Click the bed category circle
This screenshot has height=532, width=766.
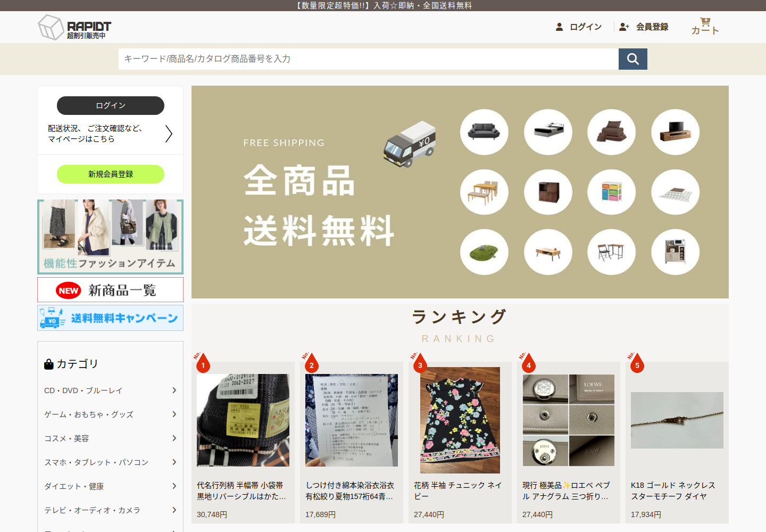pos(548,132)
